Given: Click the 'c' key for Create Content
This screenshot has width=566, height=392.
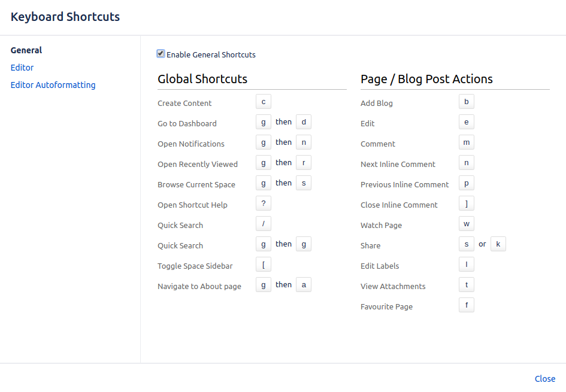Looking at the screenshot, I should click(x=264, y=102).
